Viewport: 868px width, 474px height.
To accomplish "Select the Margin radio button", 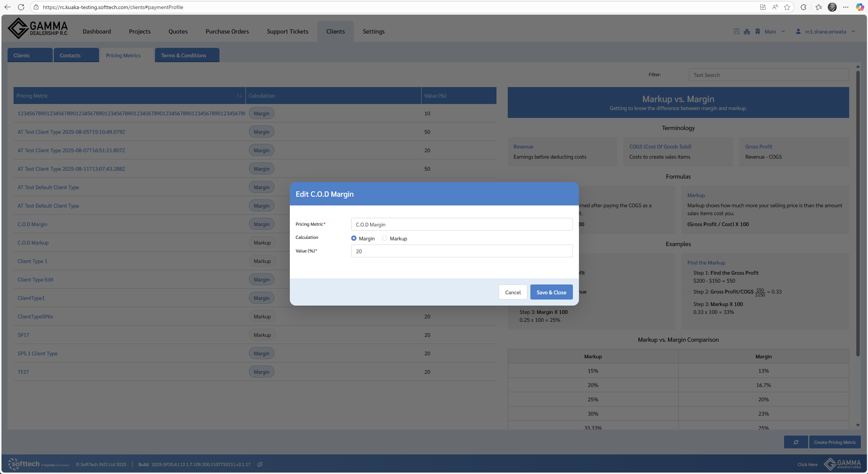I will pos(353,238).
